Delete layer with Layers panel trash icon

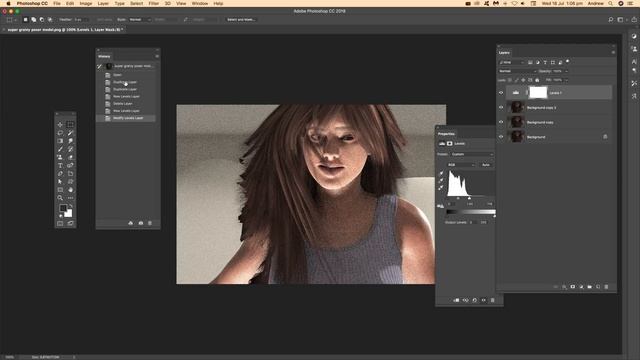coord(606,287)
